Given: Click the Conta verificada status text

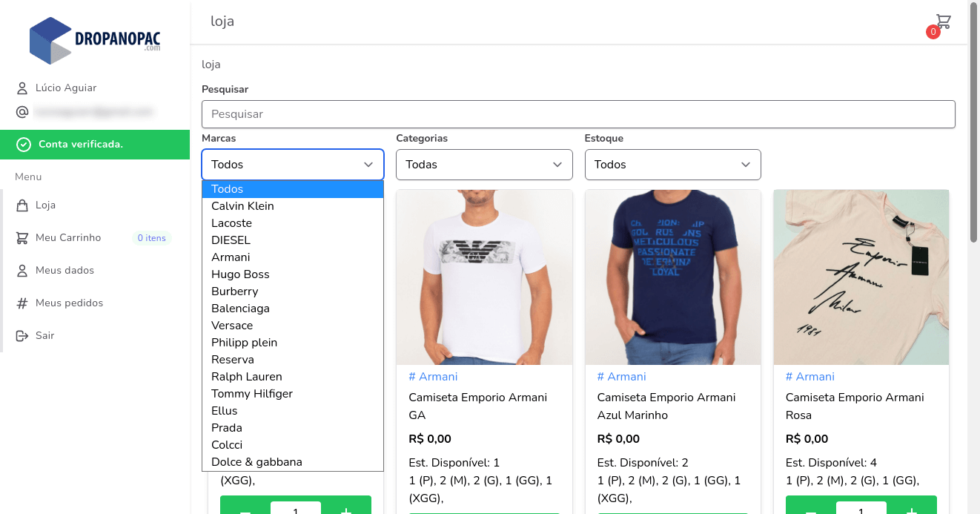Looking at the screenshot, I should (81, 144).
